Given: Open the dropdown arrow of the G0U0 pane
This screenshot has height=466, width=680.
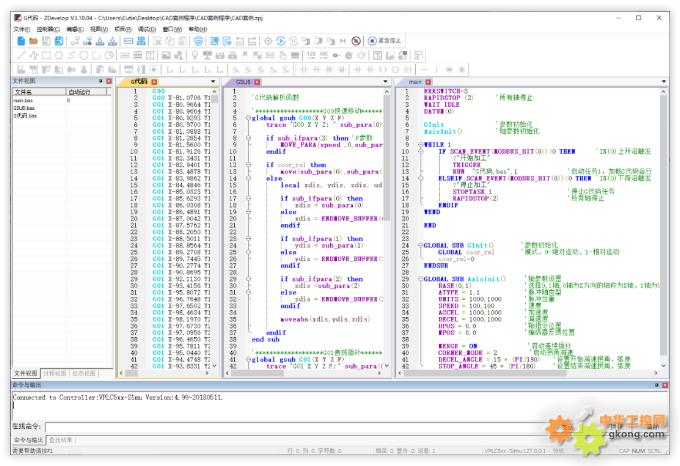Looking at the screenshot, I should coord(385,81).
